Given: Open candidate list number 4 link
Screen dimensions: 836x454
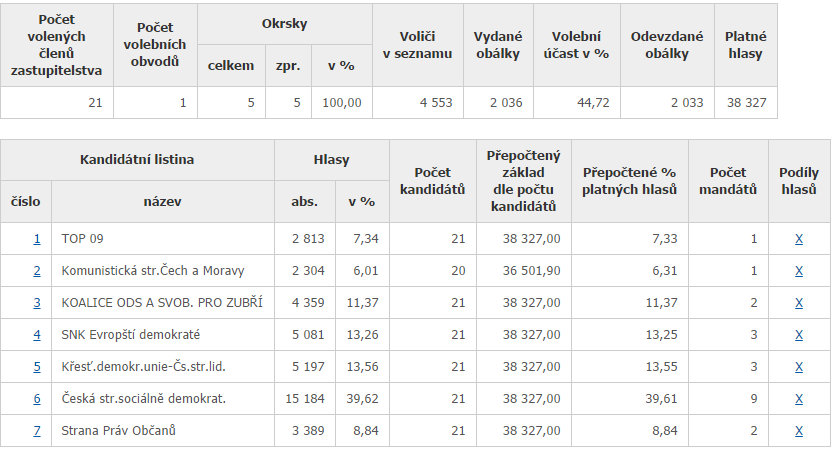Looking at the screenshot, I should [37, 335].
